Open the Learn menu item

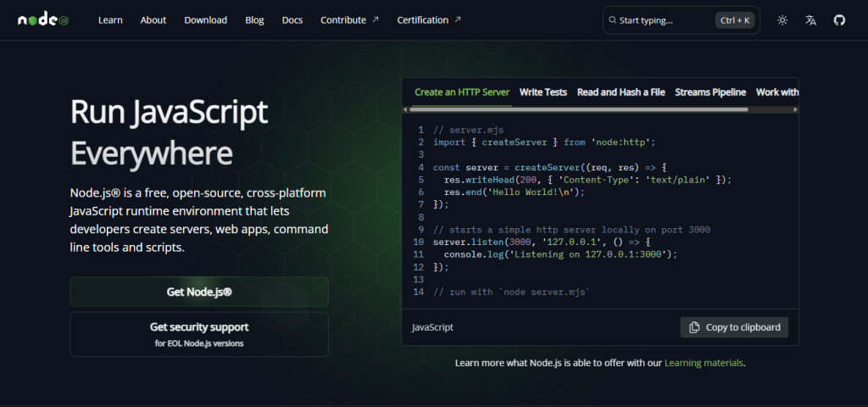[x=110, y=20]
